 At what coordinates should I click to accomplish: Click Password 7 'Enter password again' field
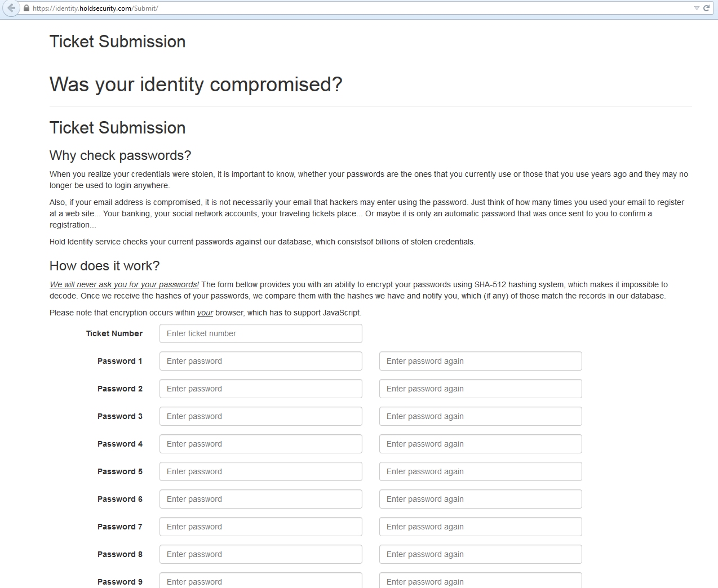[480, 527]
